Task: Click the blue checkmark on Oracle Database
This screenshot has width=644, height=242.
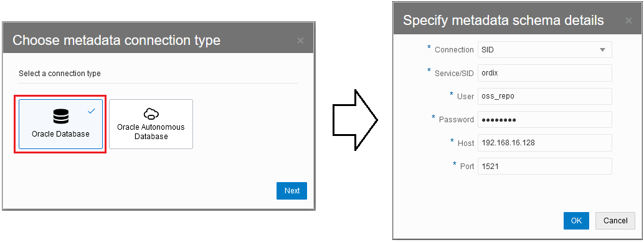Action: click(92, 111)
